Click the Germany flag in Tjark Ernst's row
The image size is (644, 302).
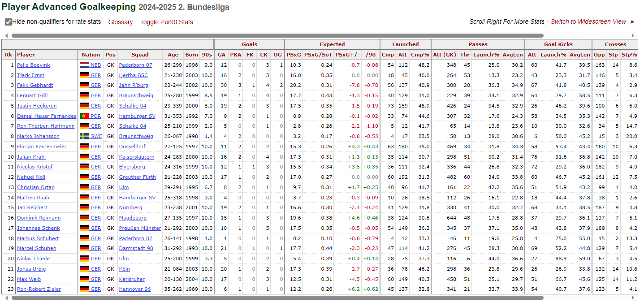click(84, 75)
